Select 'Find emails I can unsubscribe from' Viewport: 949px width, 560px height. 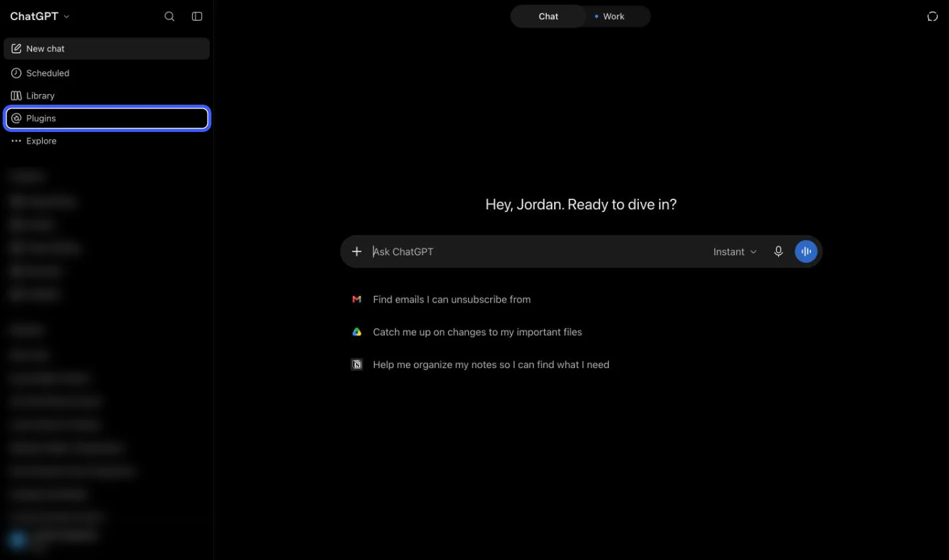(x=451, y=299)
